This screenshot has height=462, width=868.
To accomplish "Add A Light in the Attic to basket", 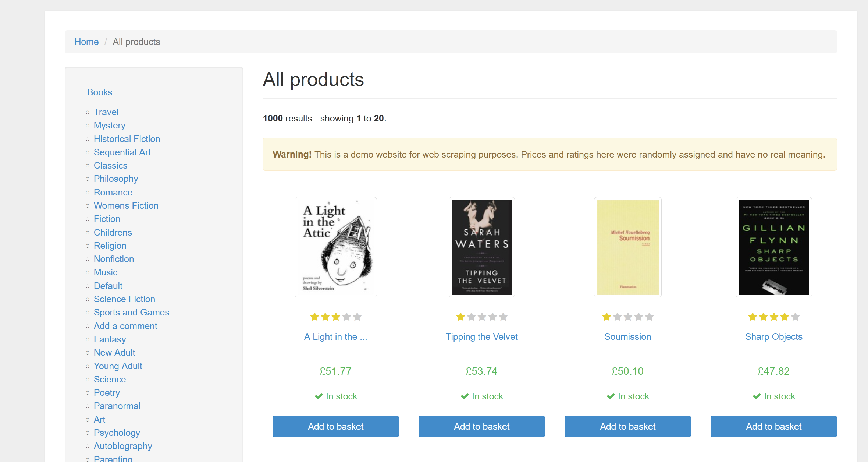I will [x=335, y=427].
